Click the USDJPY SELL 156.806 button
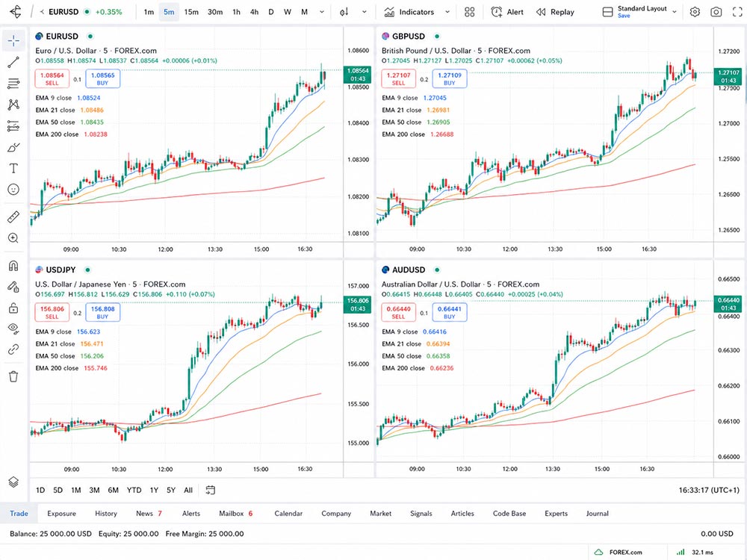The width and height of the screenshot is (747, 560). pyautogui.click(x=52, y=312)
